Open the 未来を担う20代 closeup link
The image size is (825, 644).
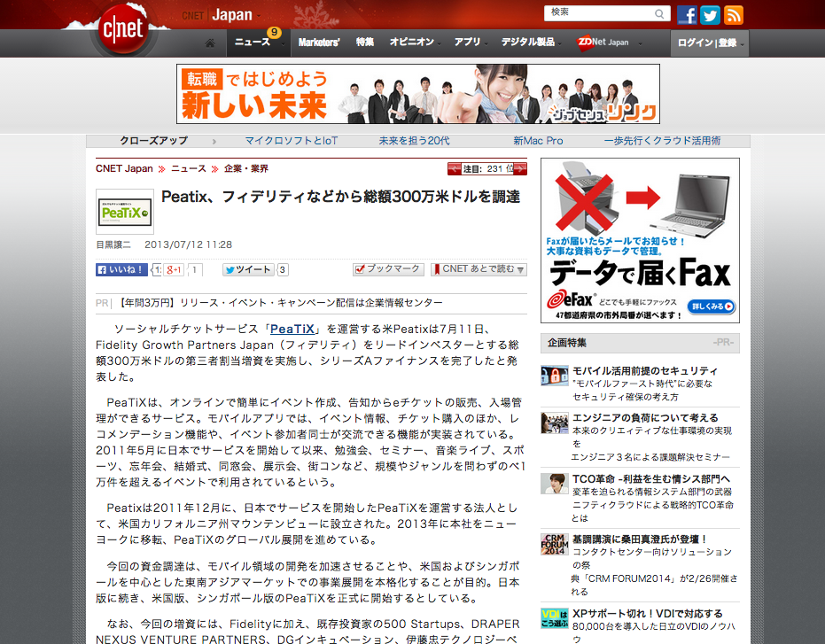tap(414, 141)
